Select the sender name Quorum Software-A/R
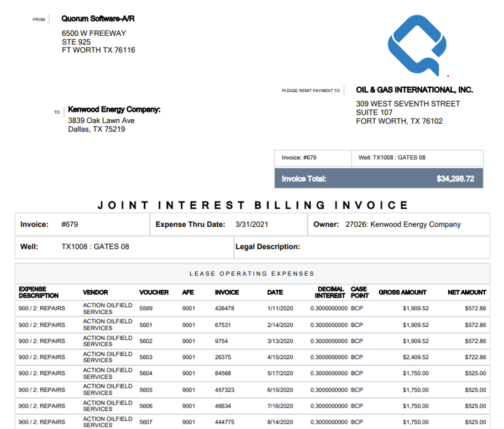This screenshot has height=429, width=504. pyautogui.click(x=98, y=19)
